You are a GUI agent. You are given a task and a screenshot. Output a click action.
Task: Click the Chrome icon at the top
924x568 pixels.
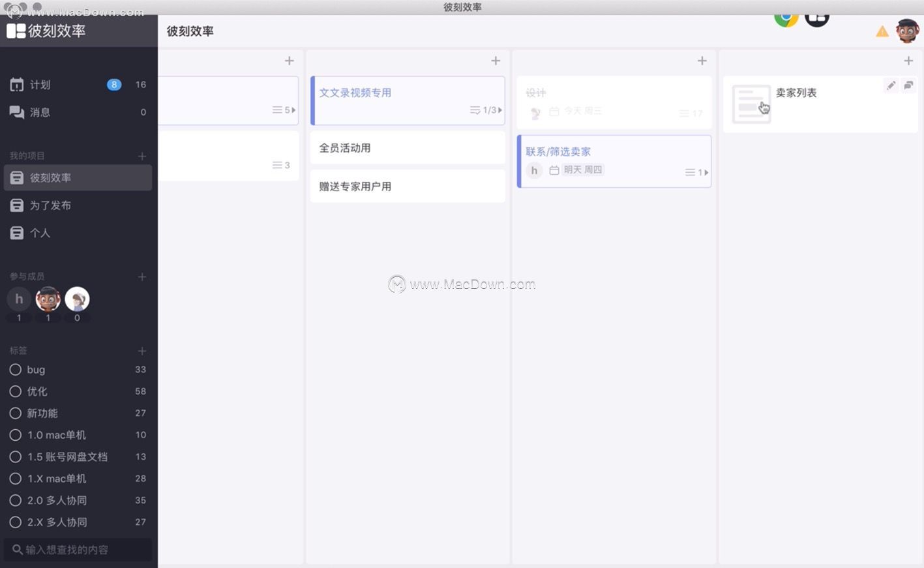(x=786, y=20)
